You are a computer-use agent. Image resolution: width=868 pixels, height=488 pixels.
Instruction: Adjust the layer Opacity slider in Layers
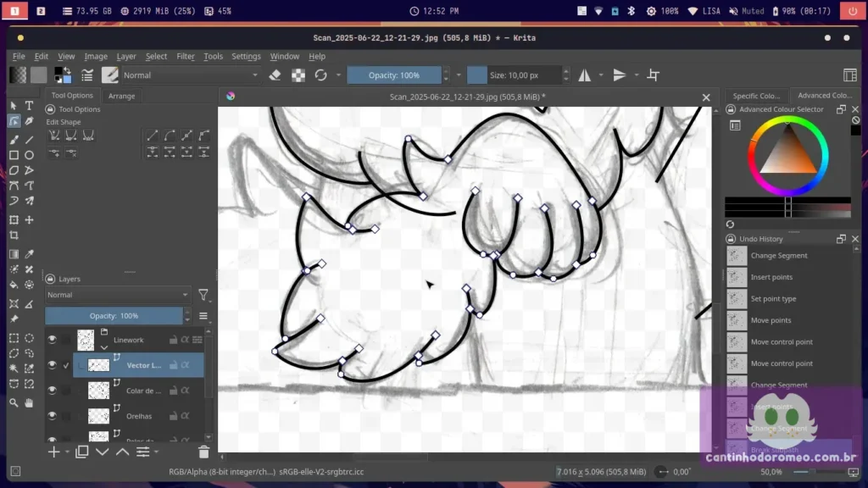pos(114,316)
